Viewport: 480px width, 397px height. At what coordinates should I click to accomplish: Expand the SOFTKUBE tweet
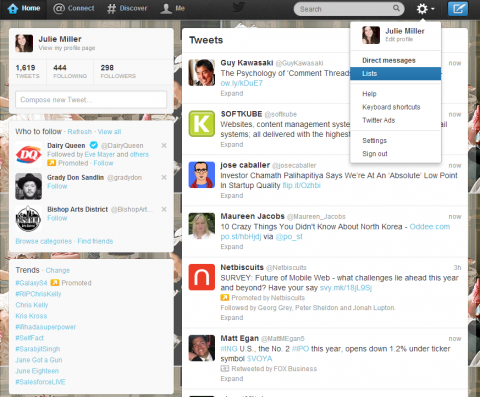click(232, 145)
